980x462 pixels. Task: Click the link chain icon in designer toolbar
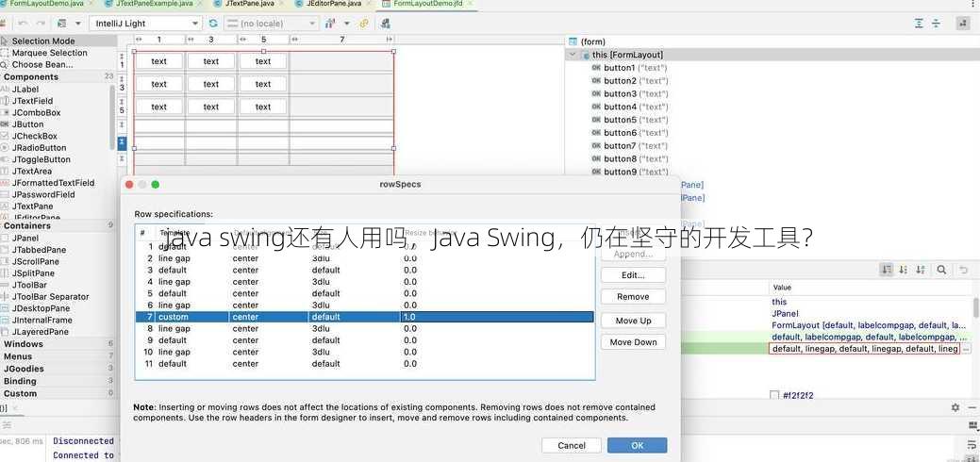(x=364, y=24)
